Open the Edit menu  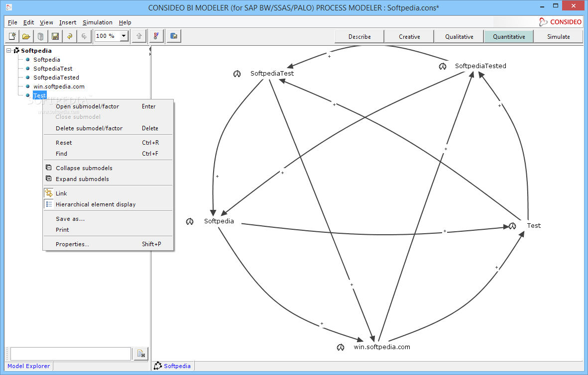coord(28,22)
